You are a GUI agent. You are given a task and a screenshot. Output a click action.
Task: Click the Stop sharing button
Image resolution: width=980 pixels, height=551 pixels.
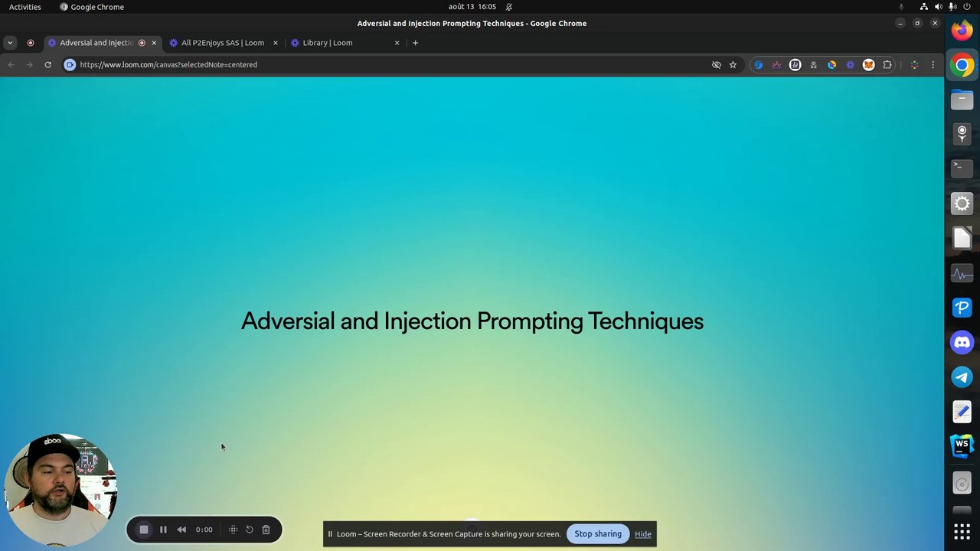[x=598, y=534]
